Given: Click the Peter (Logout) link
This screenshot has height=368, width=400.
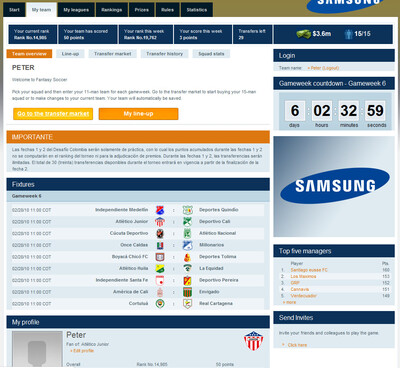Looking at the screenshot, I should [x=323, y=68].
